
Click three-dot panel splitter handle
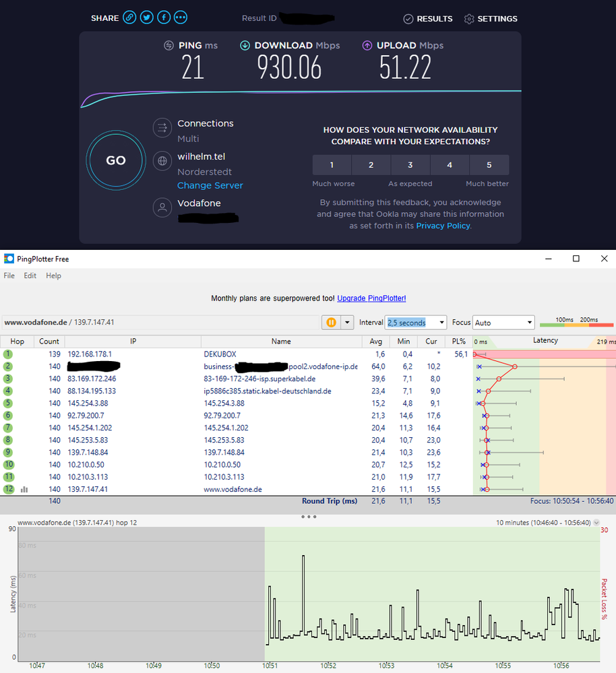coord(309,517)
